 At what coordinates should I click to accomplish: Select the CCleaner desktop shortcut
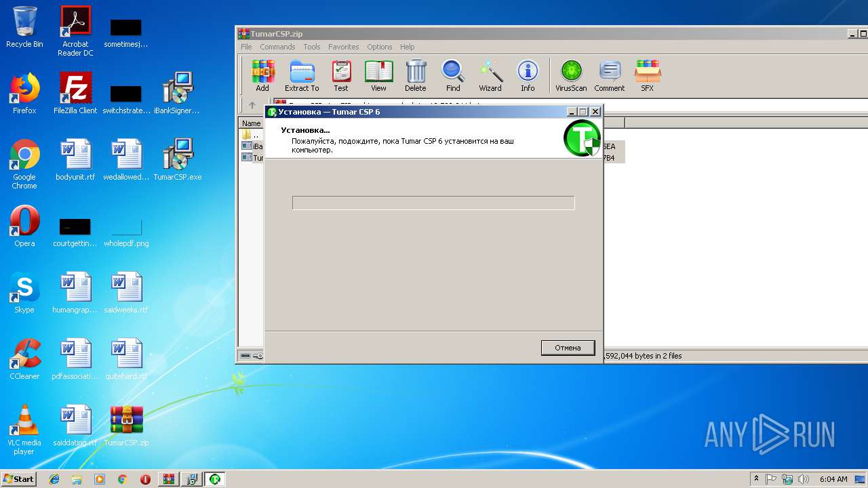[24, 359]
